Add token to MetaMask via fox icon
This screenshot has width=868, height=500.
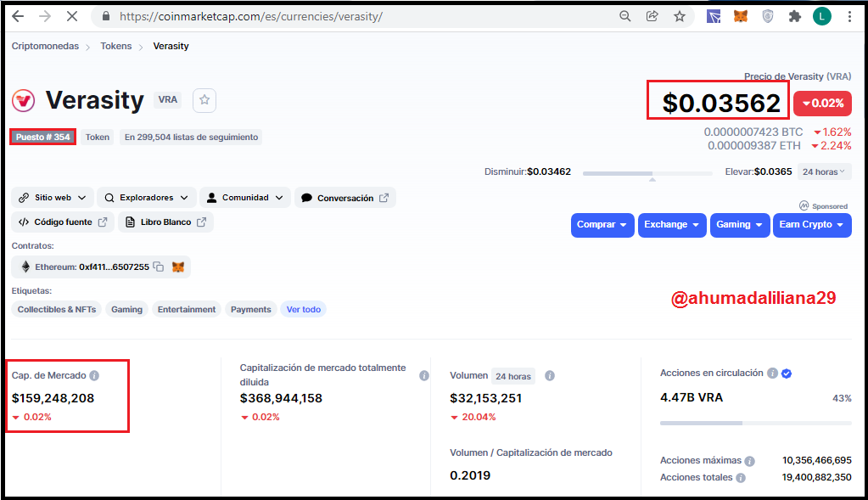177,267
